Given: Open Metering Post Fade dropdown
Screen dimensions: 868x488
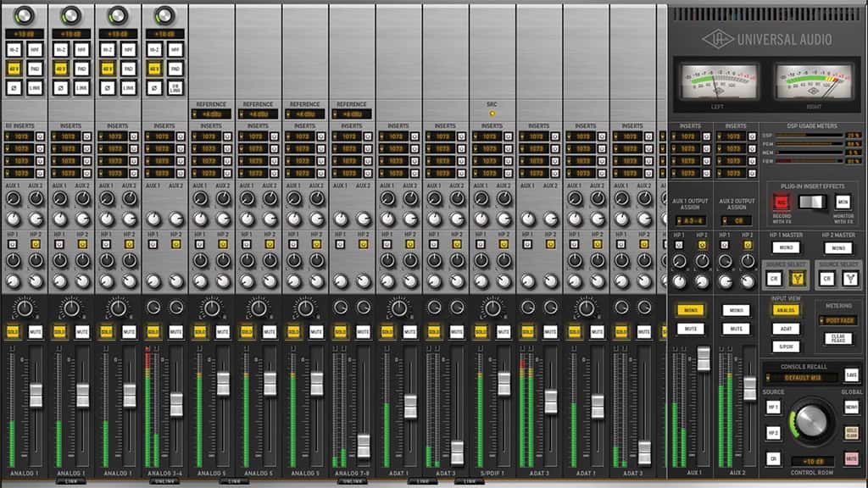Looking at the screenshot, I should (838, 320).
